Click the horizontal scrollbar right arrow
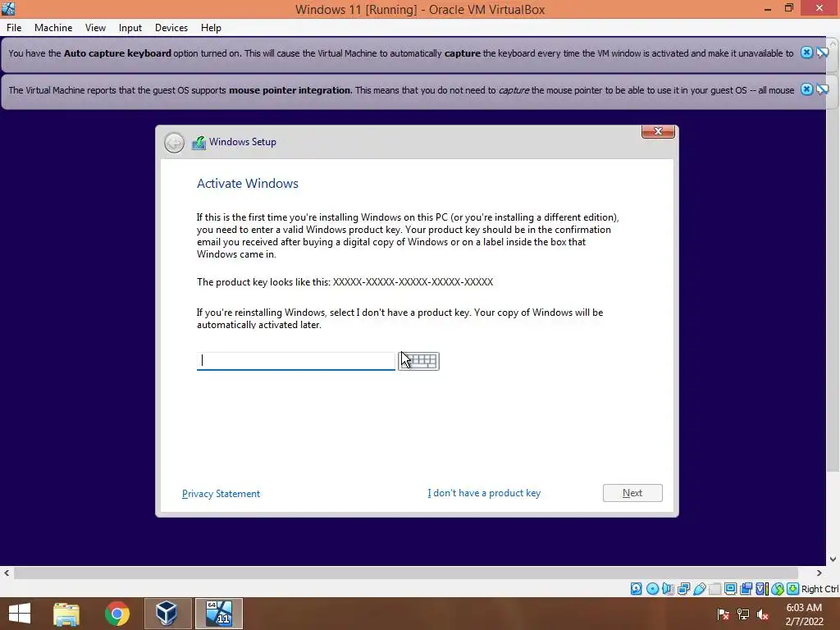The width and height of the screenshot is (840, 630). [x=819, y=573]
